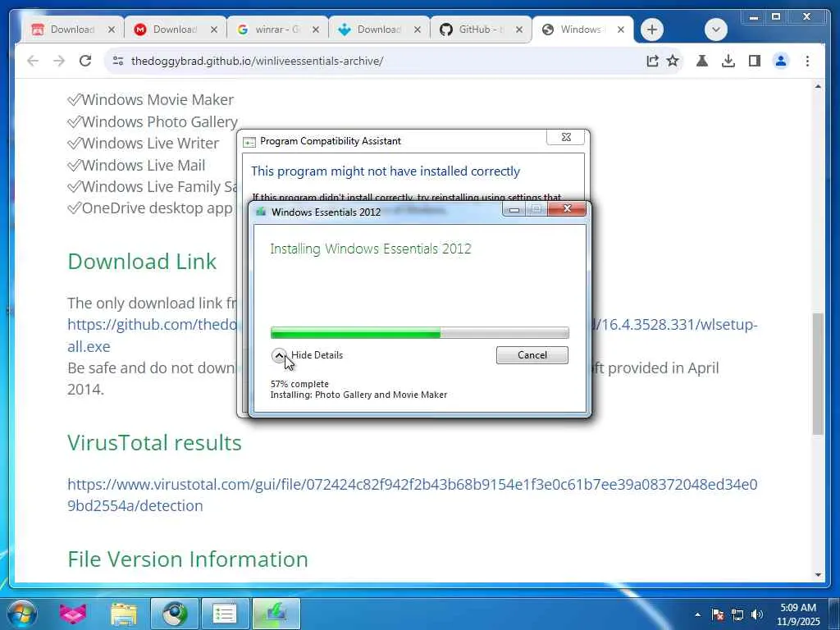Viewport: 840px width, 630px height.
Task: Show hidden tray icons arrow
Action: click(x=697, y=614)
